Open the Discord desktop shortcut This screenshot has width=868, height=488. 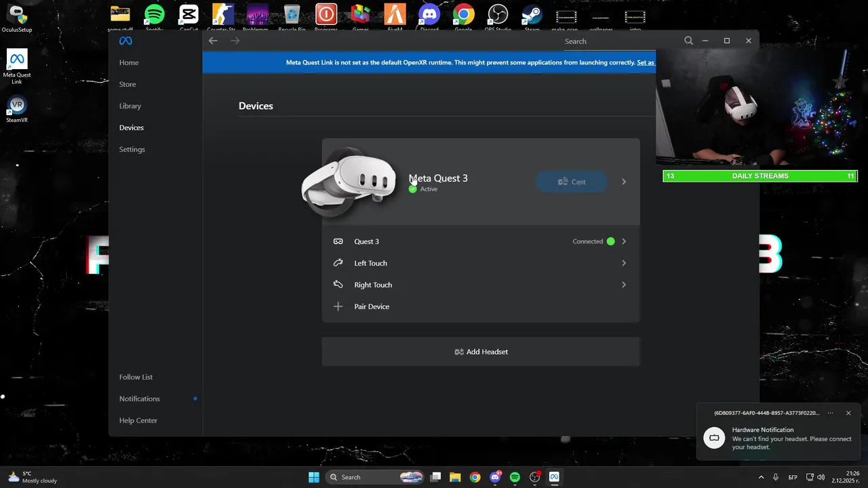tap(429, 18)
